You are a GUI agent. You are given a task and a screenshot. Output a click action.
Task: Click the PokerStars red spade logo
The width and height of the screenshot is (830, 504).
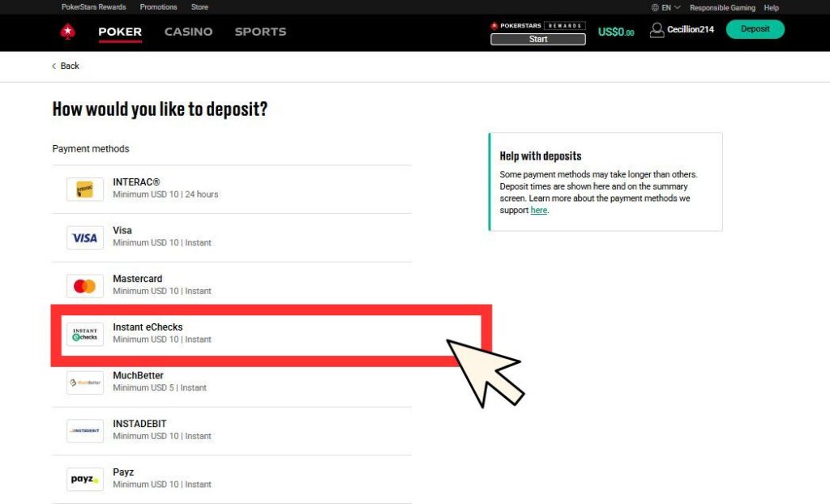click(67, 32)
